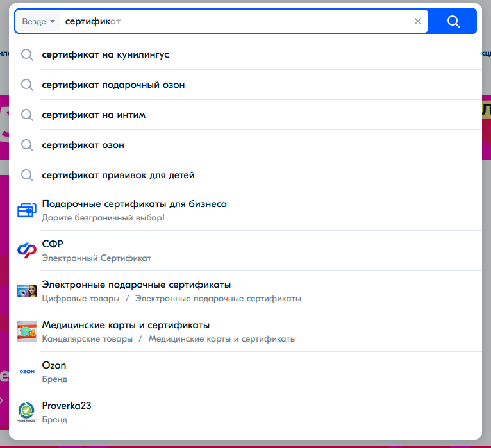The image size is (491, 448).
Task: Clear the search field with the X icon
Action: (418, 21)
